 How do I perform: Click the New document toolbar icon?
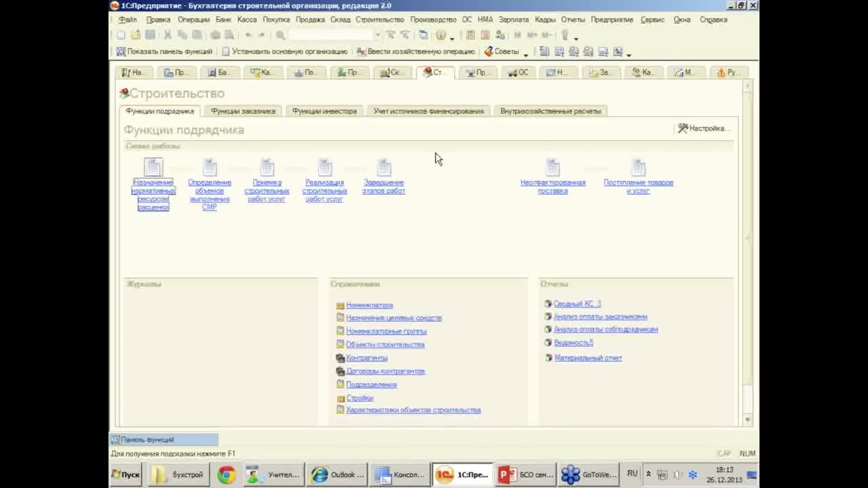click(121, 35)
